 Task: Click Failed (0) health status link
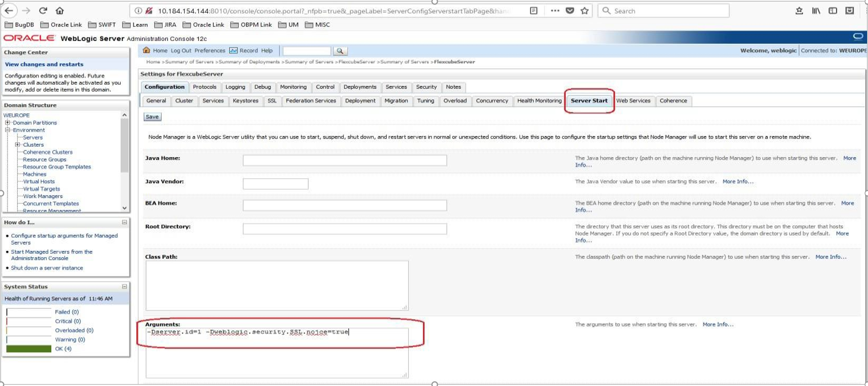pos(67,312)
